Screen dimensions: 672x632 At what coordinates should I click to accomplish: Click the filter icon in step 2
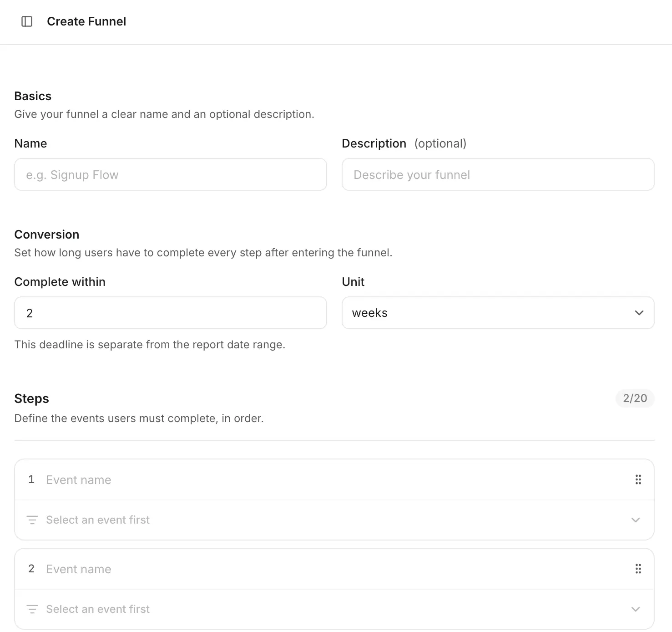coord(32,609)
